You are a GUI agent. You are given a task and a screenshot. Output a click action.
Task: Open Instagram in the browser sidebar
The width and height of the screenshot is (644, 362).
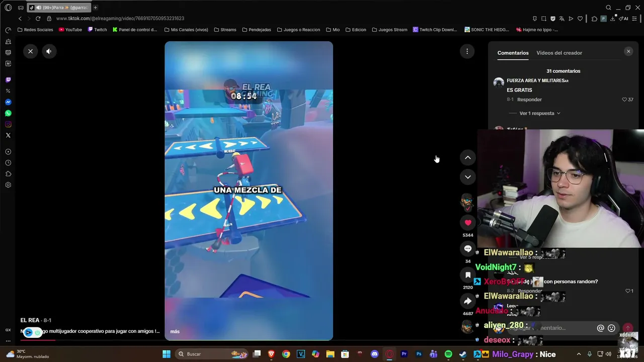pyautogui.click(x=8, y=124)
